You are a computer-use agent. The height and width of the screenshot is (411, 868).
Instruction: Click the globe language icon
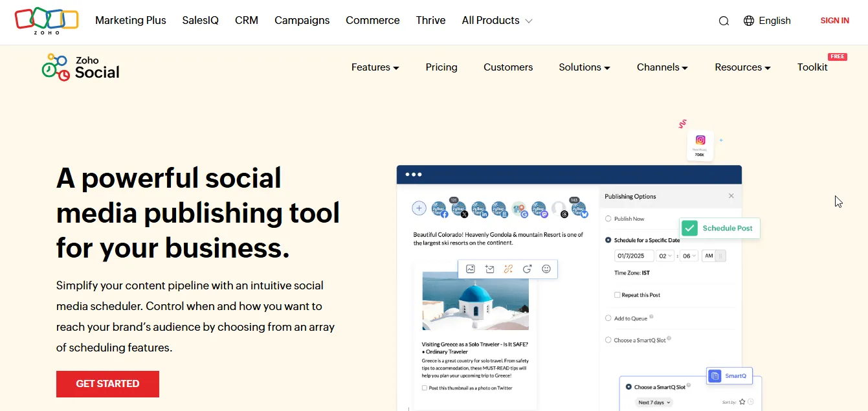(749, 21)
